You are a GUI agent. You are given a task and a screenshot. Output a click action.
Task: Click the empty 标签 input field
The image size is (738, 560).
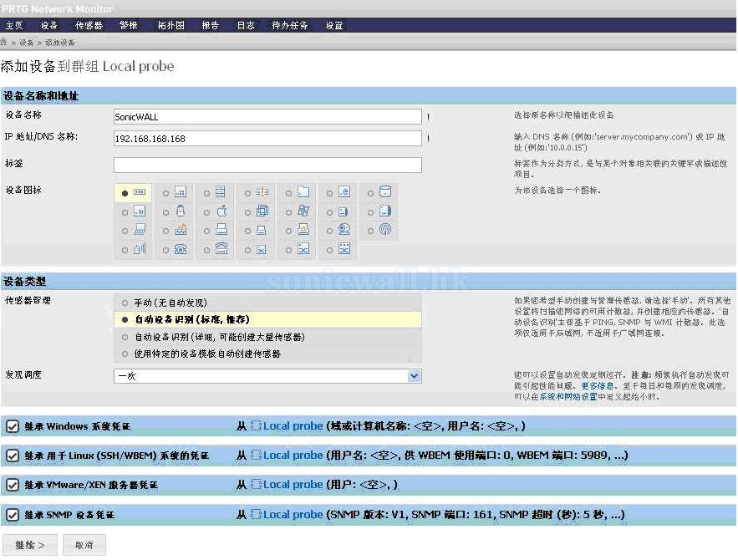coord(267,165)
